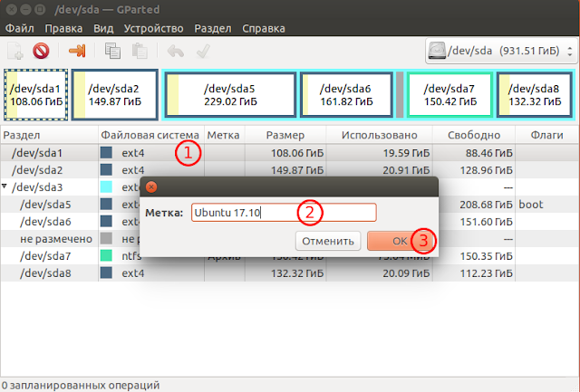
Task: Sort by the Файловая система column header
Action: pyautogui.click(x=151, y=135)
